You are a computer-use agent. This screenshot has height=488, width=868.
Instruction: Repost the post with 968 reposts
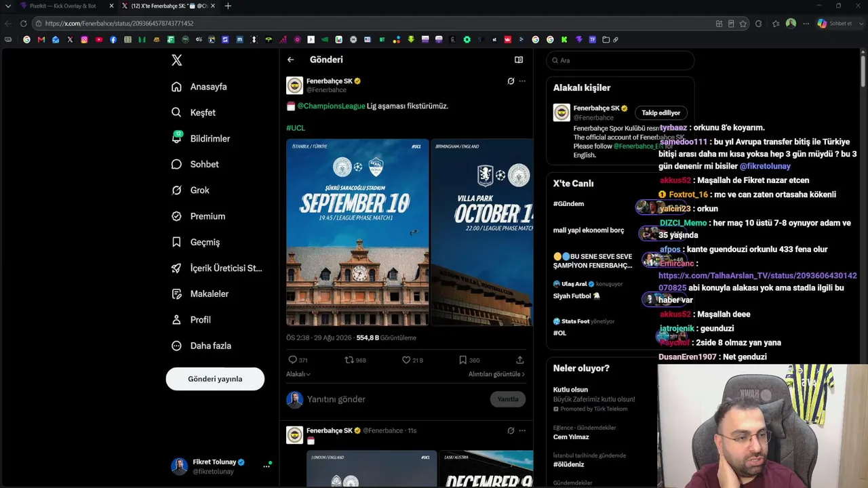pyautogui.click(x=355, y=360)
